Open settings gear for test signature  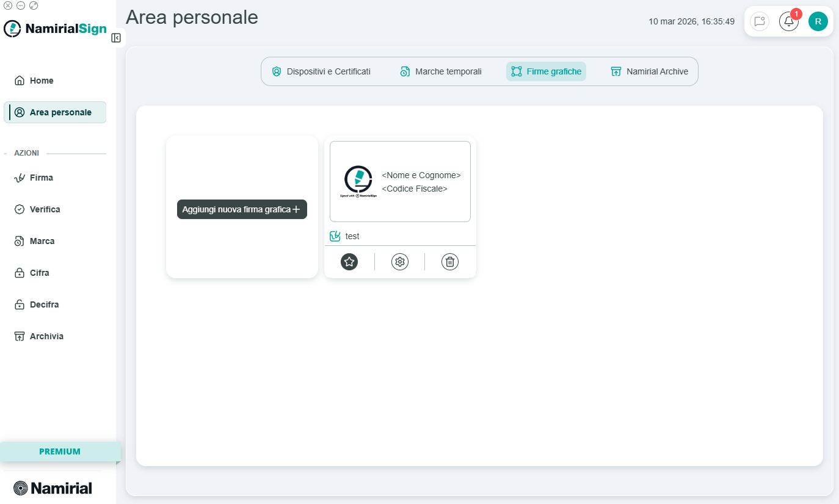[x=400, y=262]
